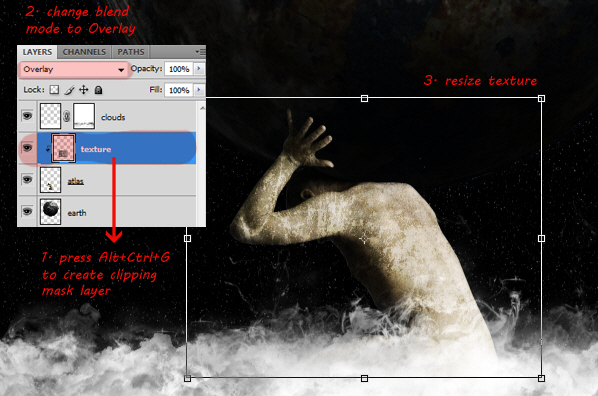Toggle the atlas layer eye icon
Screen dimensions: 598x396
point(27,179)
